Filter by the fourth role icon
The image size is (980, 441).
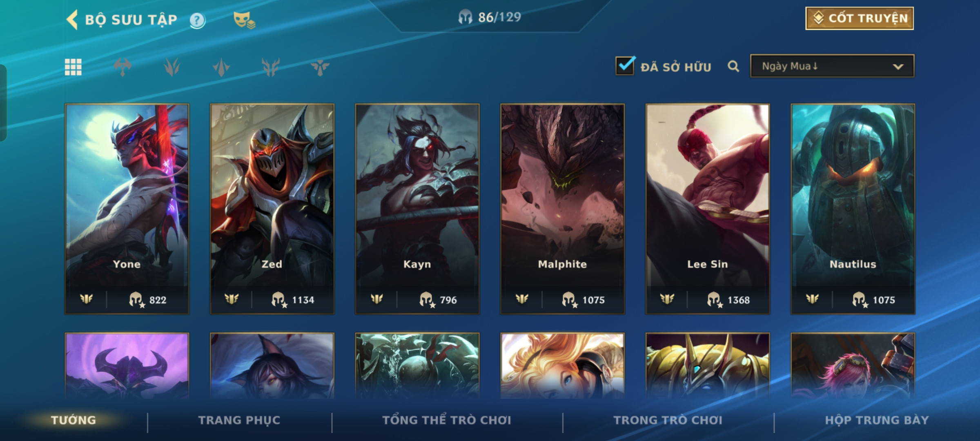coord(271,67)
